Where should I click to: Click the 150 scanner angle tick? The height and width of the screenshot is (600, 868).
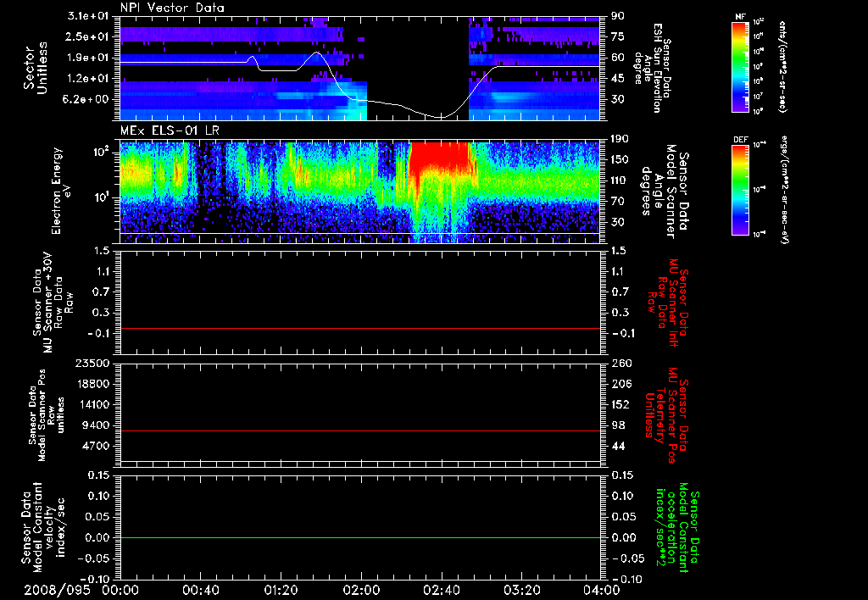coord(620,159)
